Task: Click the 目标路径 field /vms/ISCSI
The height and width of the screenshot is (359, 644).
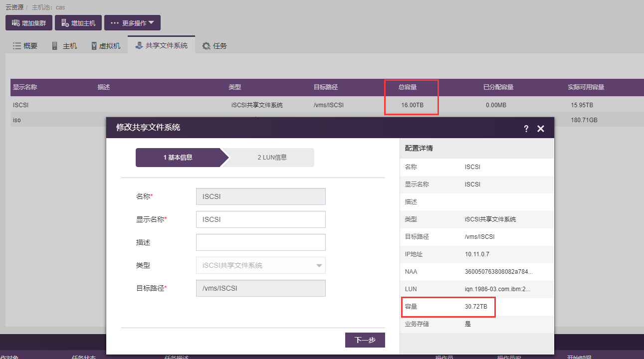Action: tap(261, 288)
